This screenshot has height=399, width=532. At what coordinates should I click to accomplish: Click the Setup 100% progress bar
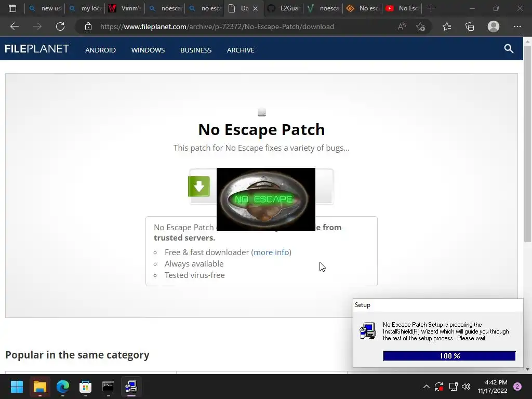(449, 356)
